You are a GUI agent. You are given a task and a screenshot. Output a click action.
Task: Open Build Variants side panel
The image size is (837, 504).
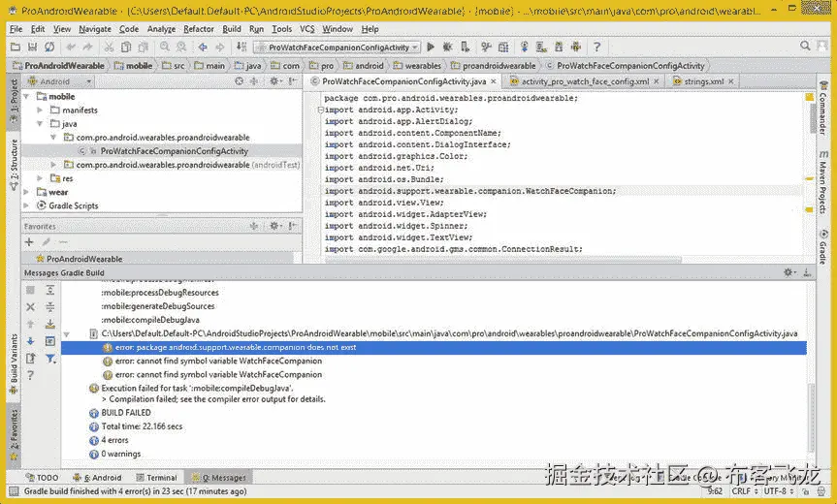click(x=14, y=364)
